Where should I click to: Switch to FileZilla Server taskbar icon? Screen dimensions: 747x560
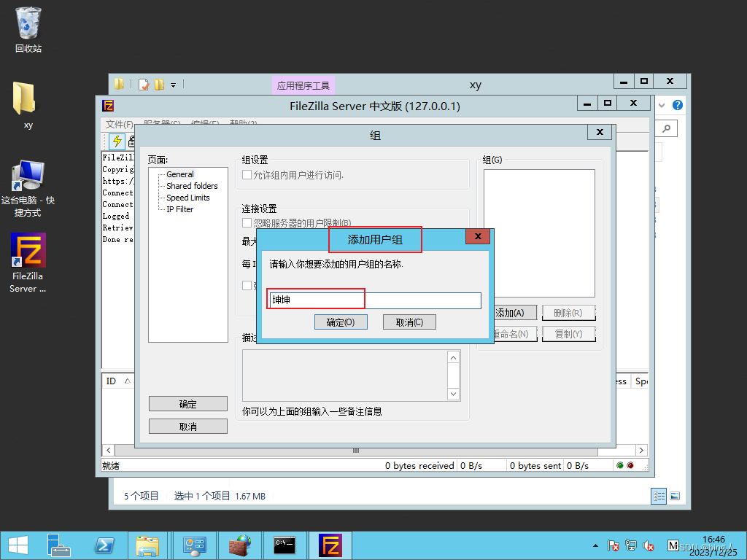pos(330,545)
